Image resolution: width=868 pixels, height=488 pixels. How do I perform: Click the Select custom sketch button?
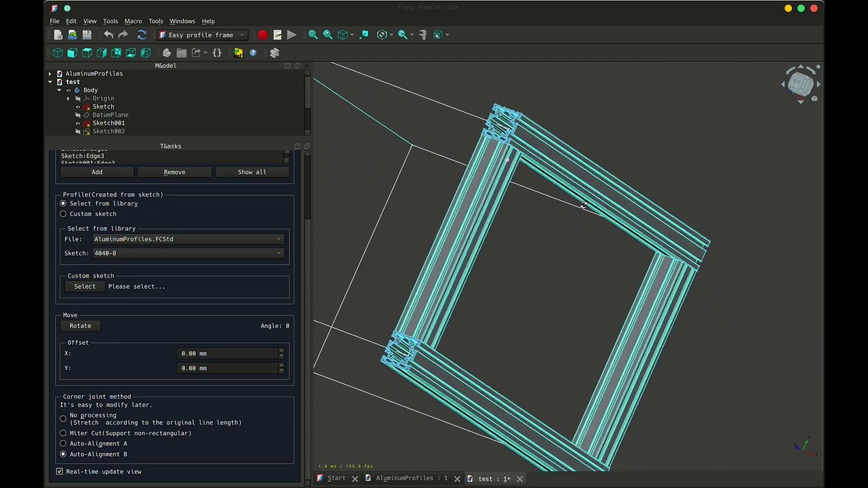[85, 287]
